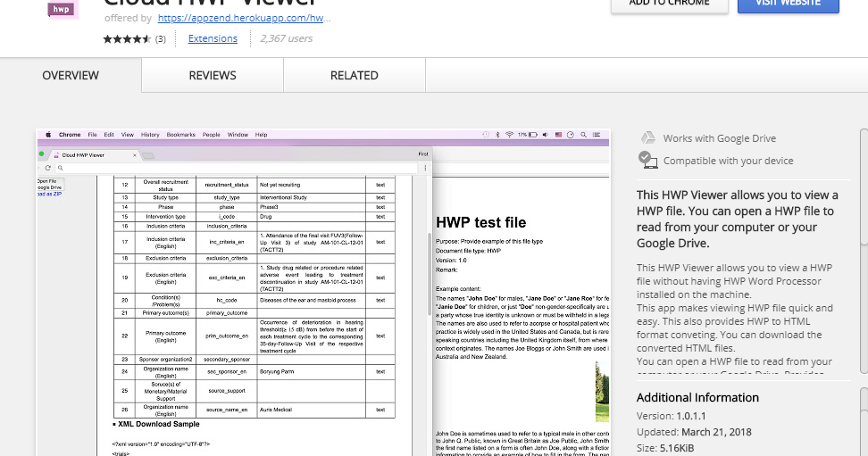The image size is (868, 456).
Task: Open the View menu in screenshot
Action: point(128,135)
